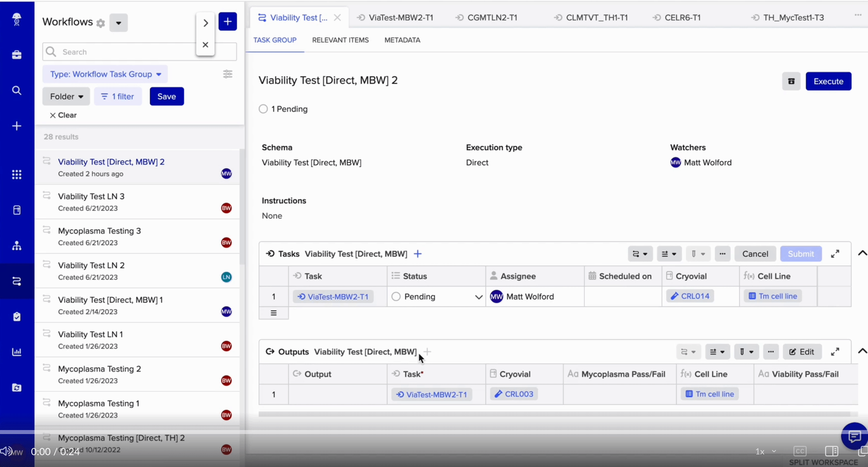Screen dimensions: 868x467
Task: Open the apps grid icon in sidebar
Action: click(16, 174)
